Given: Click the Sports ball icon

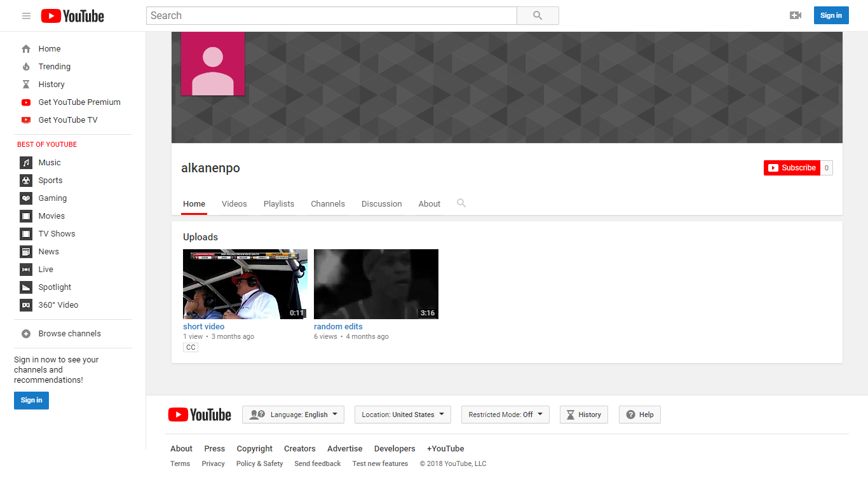Looking at the screenshot, I should pos(26,181).
